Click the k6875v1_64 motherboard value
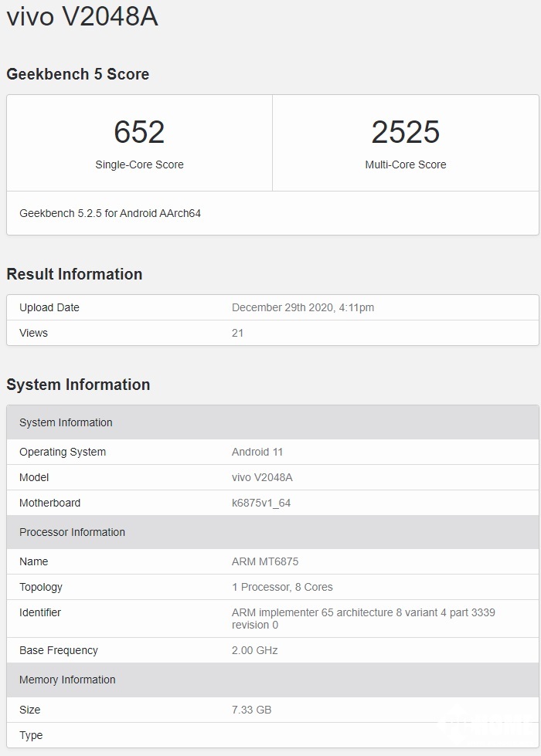The width and height of the screenshot is (541, 756). [261, 503]
